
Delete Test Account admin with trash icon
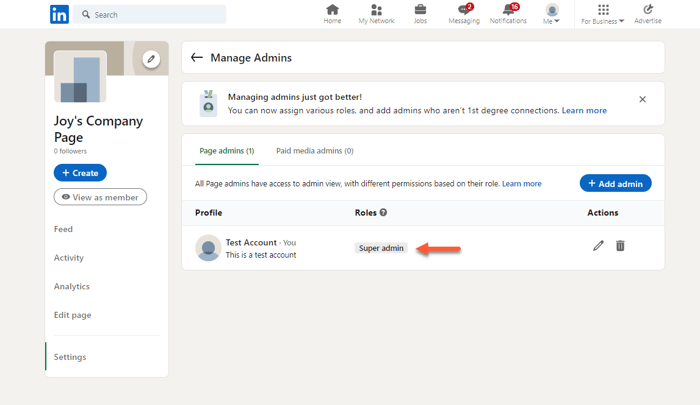pyautogui.click(x=620, y=246)
